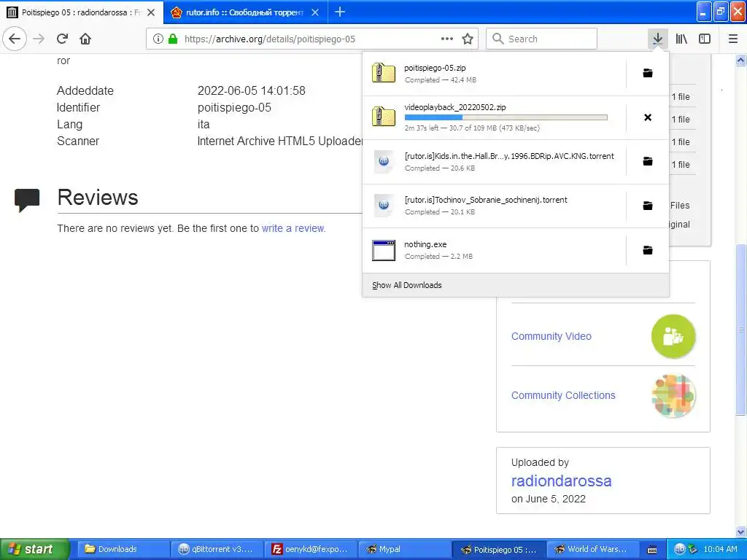The height and width of the screenshot is (560, 747).
Task: Close the Poitispiego 05 tab
Action: click(x=151, y=12)
